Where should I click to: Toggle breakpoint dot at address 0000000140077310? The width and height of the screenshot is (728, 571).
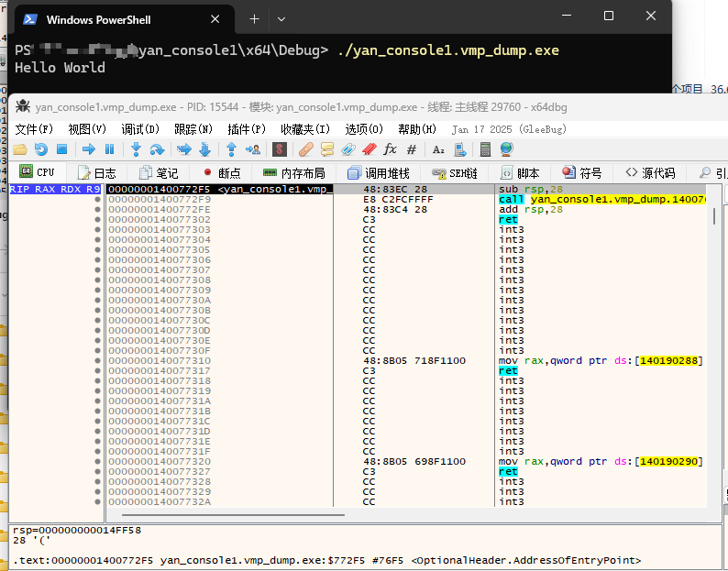(x=97, y=360)
